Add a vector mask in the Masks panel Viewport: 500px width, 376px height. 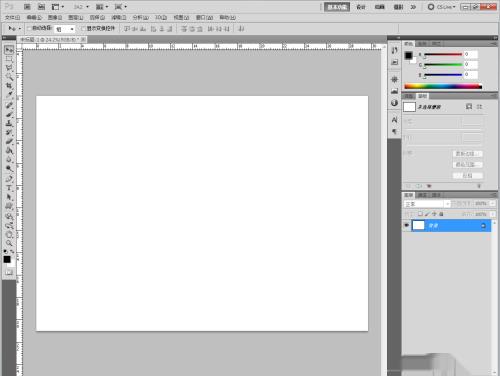click(479, 107)
